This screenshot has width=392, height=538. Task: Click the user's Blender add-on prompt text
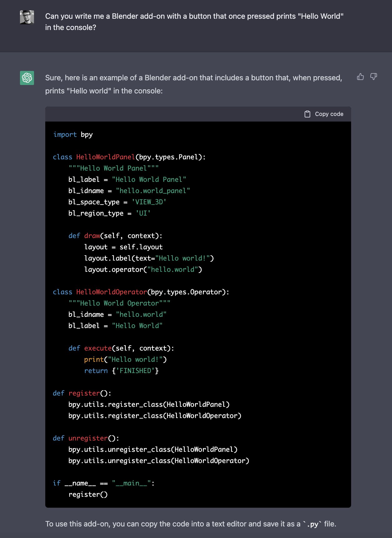tap(194, 22)
